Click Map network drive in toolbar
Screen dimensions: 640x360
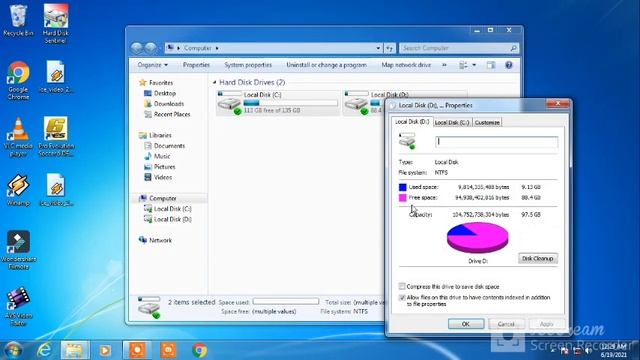[406, 65]
